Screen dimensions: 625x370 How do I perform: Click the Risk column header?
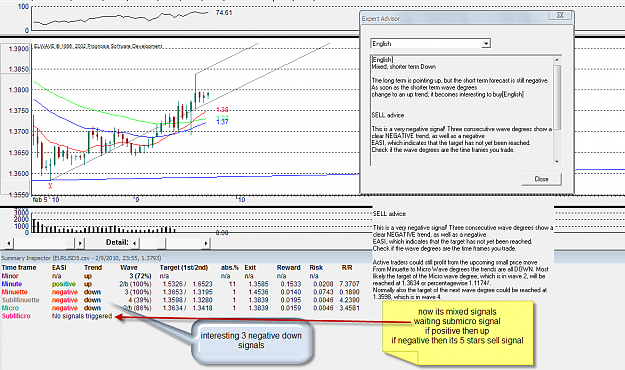(316, 268)
